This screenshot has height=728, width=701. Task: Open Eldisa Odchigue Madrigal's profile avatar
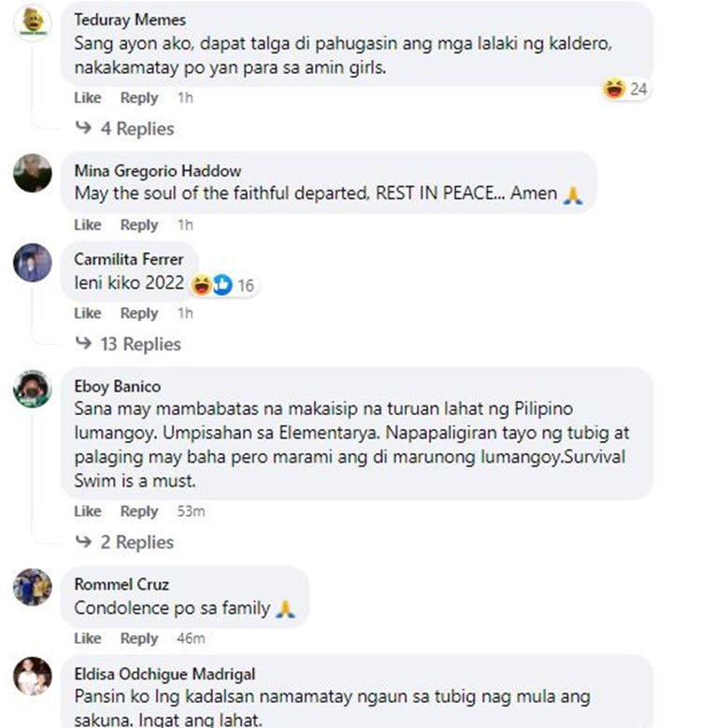pyautogui.click(x=33, y=676)
